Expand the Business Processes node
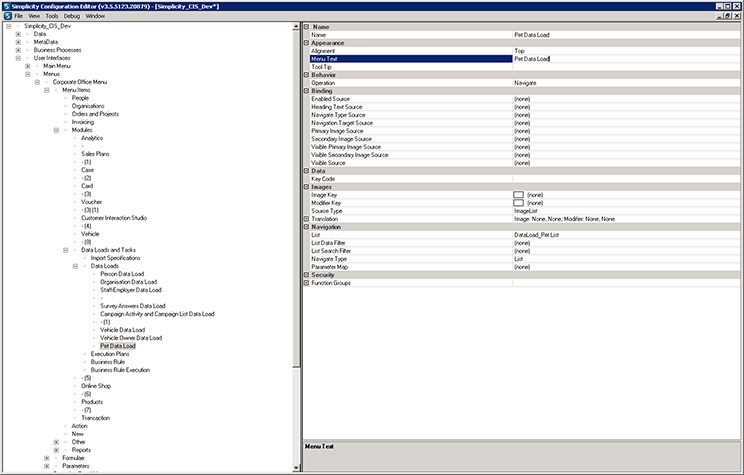The image size is (744, 475). tap(18, 50)
